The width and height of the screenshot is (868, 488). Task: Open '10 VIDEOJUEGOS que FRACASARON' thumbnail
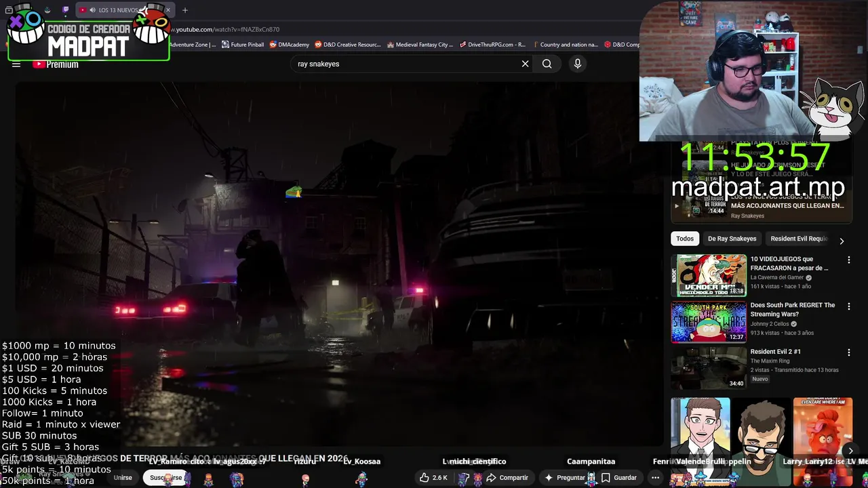(709, 276)
